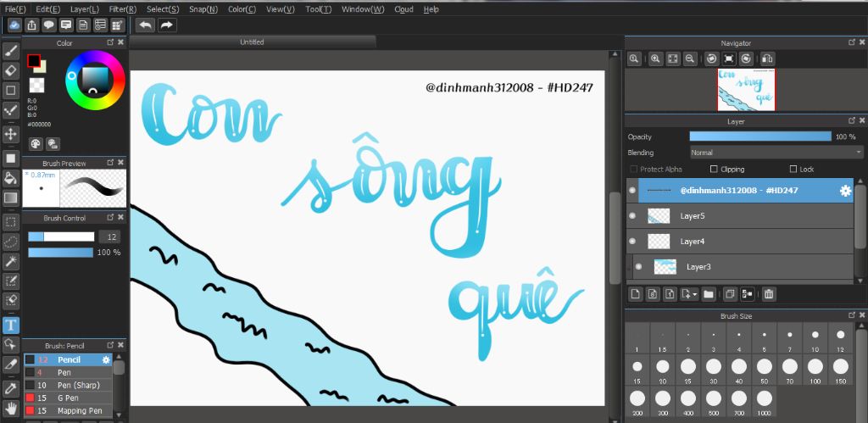This screenshot has height=423, width=868.
Task: Enable the Lock checkbox
Action: 793,170
